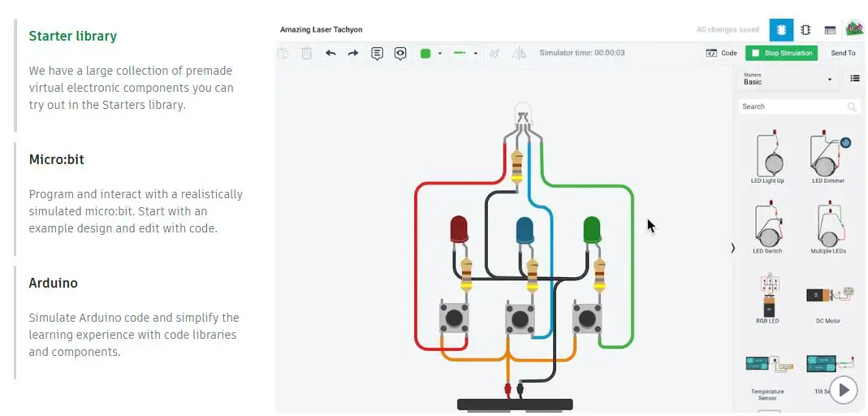Viewport: 868px width, 416px height.
Task: Collapse the components panel chevron
Action: 732,248
